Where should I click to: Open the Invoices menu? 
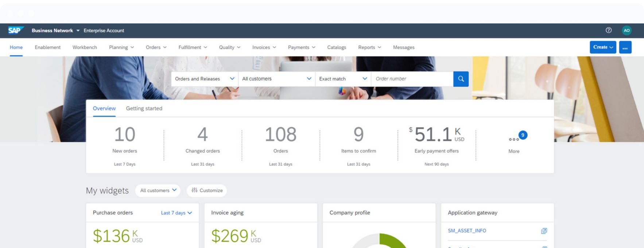pos(264,47)
